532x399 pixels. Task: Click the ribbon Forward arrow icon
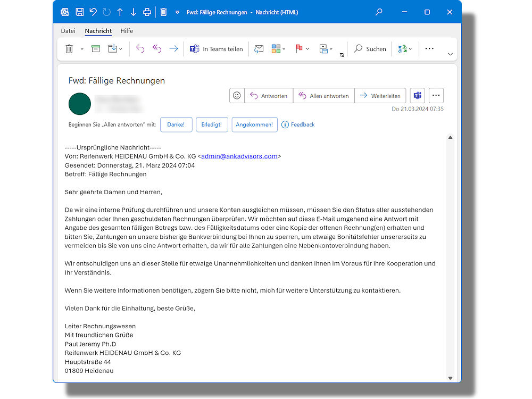point(174,49)
